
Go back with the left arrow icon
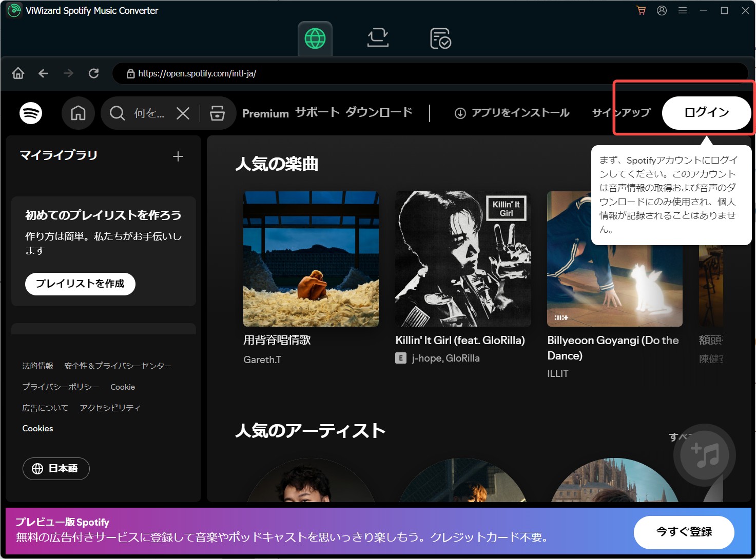click(43, 73)
